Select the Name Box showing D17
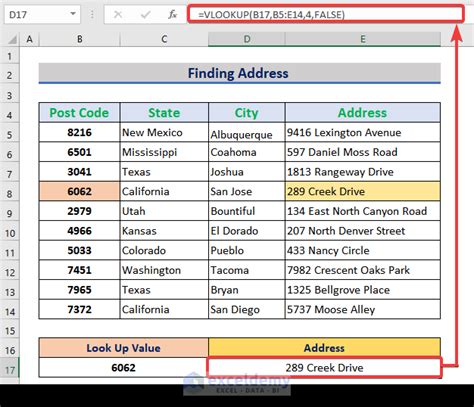The width and height of the screenshot is (474, 407). [42, 14]
